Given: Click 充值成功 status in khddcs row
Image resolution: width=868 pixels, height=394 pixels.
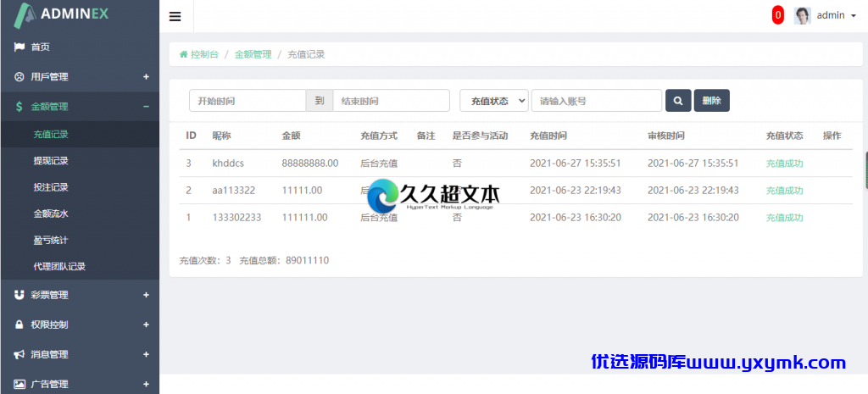Looking at the screenshot, I should click(x=784, y=164).
